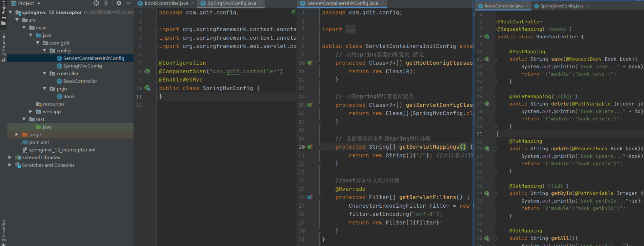The image size is (644, 246).
Task: Collapse springmvc_12_interceptor project root
Action: [x=10, y=12]
